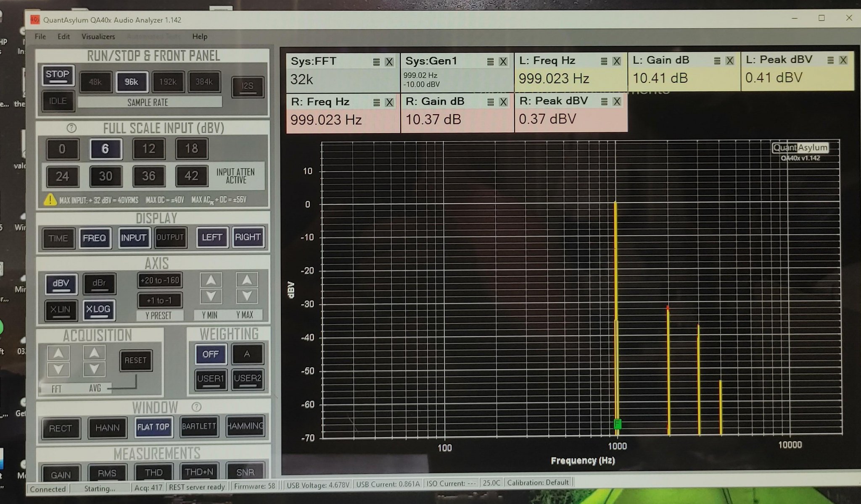861x504 pixels.
Task: Enable A weighting
Action: point(247,354)
